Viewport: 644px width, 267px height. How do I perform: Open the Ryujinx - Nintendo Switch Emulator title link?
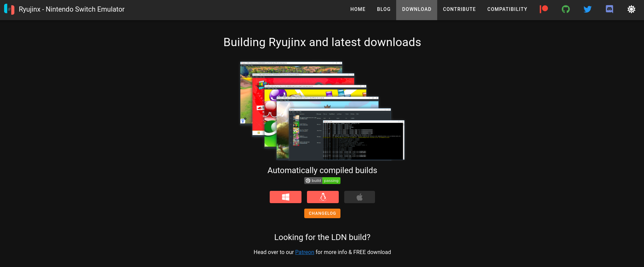click(x=71, y=9)
